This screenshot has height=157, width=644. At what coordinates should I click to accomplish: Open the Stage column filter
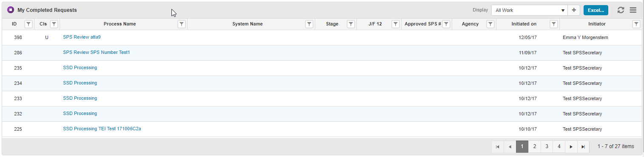pyautogui.click(x=351, y=24)
